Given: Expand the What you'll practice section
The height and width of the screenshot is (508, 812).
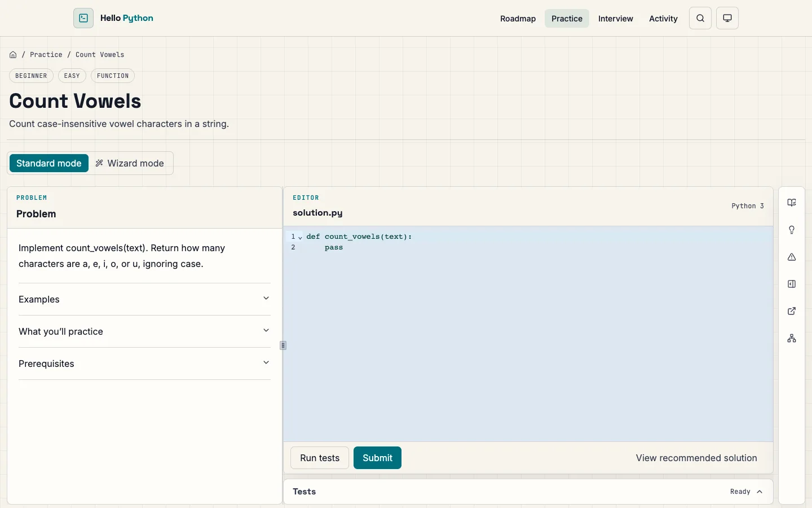Looking at the screenshot, I should (144, 331).
